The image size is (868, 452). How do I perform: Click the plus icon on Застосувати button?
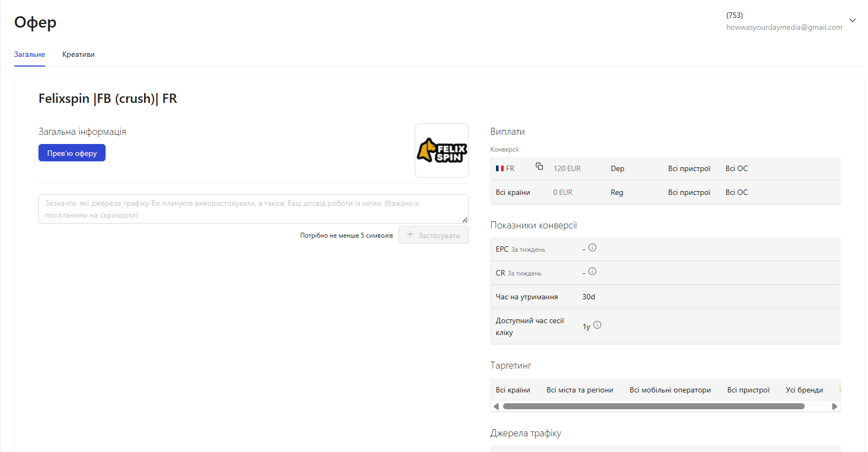410,234
